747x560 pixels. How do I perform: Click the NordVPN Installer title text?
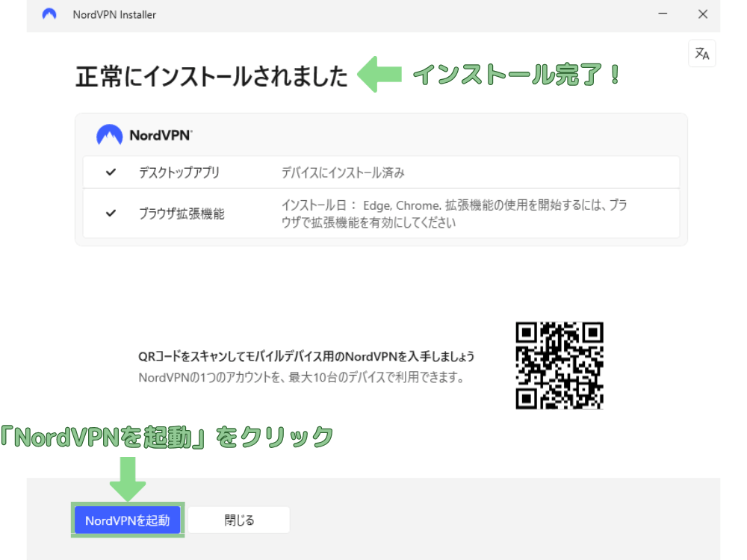pos(114,15)
